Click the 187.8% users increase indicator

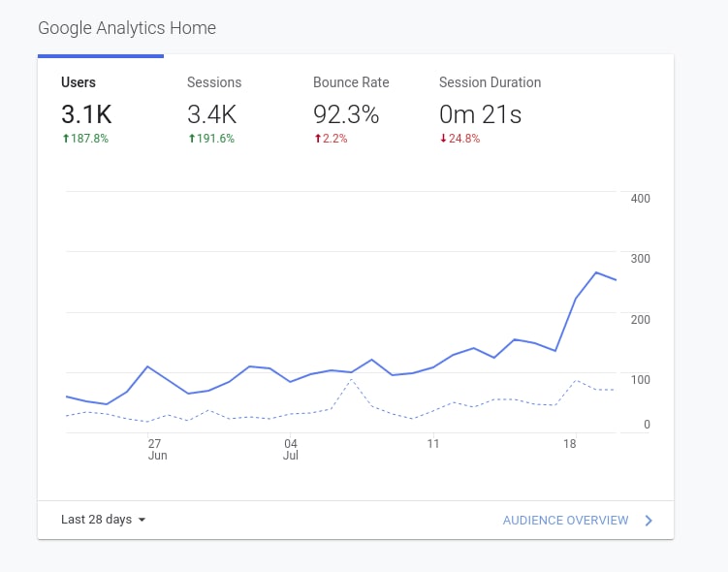coord(85,139)
